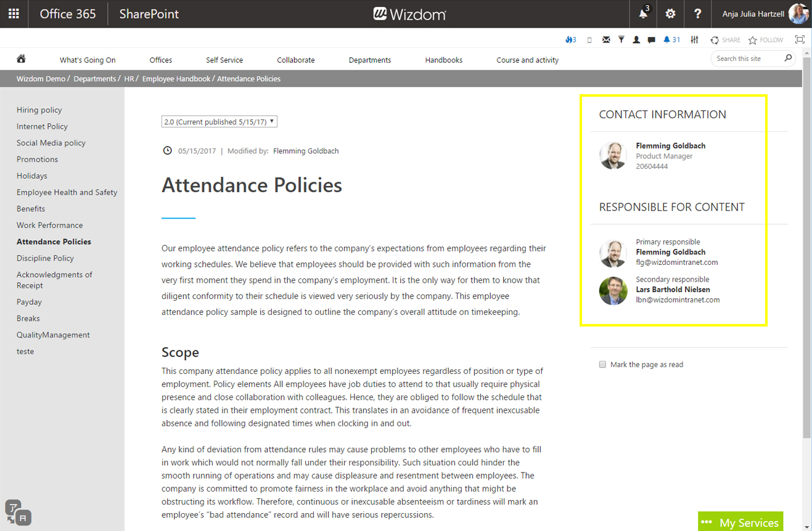Click the sliders adjustment icon
Viewport: 812px width, 531px height.
coord(695,40)
